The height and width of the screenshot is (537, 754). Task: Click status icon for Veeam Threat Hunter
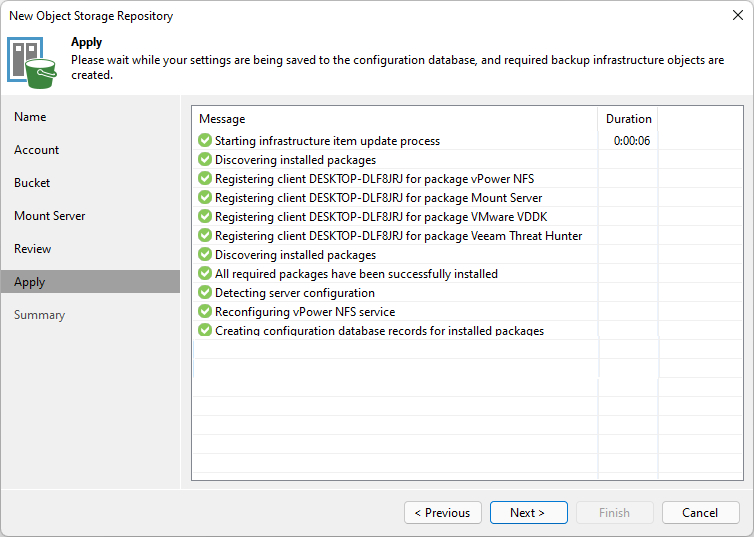[205, 236]
